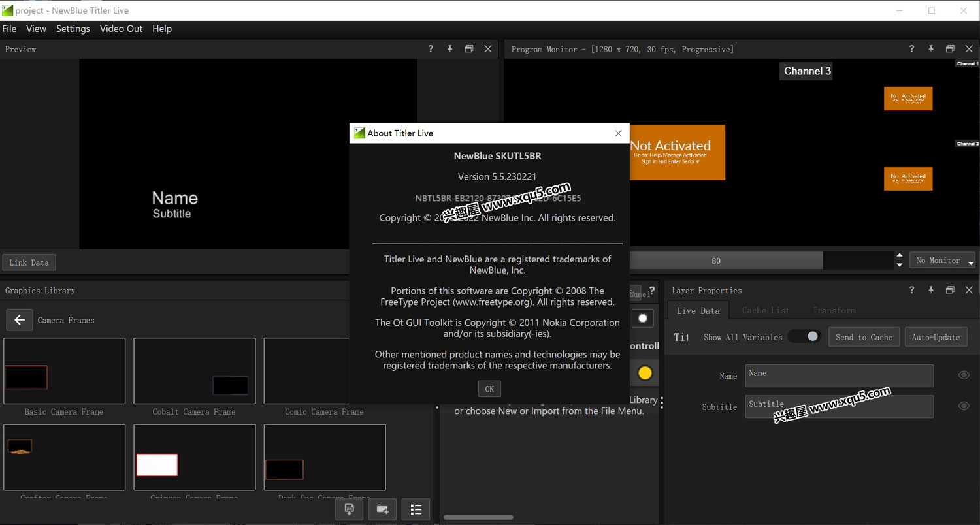Toggle visibility eye for Name variable

pyautogui.click(x=963, y=375)
